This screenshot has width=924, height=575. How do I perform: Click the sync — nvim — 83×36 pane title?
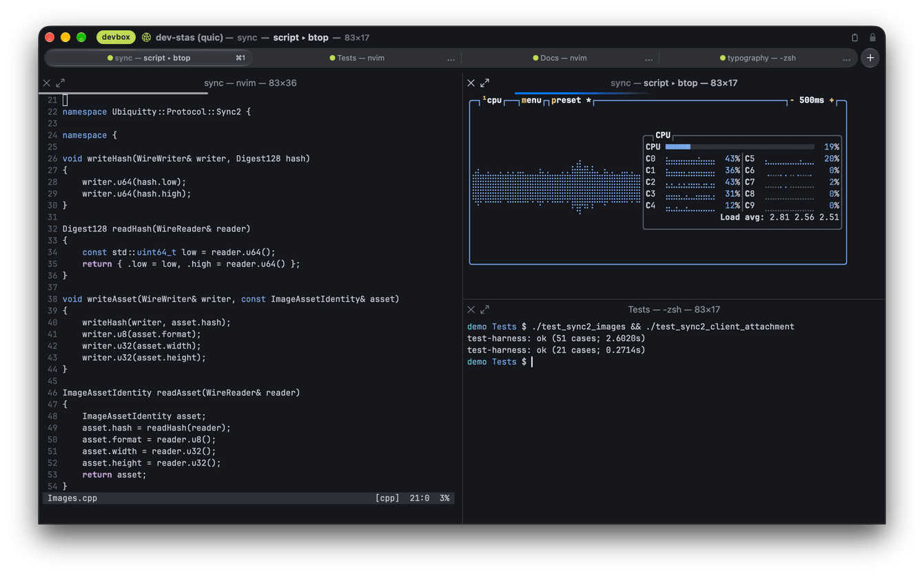point(250,83)
